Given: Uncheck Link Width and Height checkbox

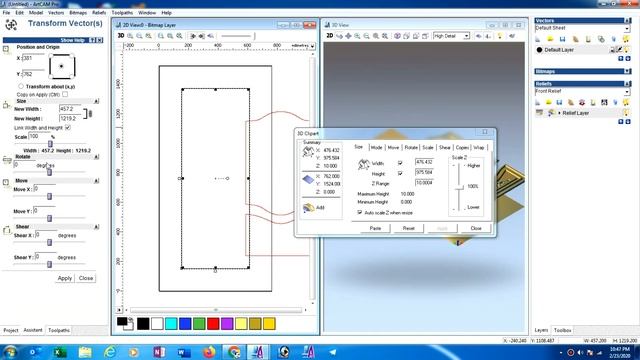Looking at the screenshot, I should pyautogui.click(x=68, y=128).
